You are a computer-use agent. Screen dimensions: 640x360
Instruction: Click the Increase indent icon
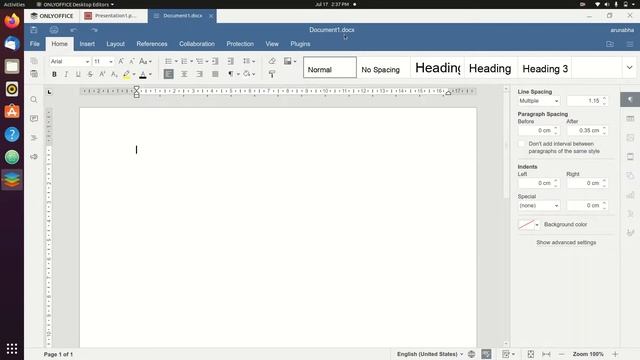tap(231, 61)
